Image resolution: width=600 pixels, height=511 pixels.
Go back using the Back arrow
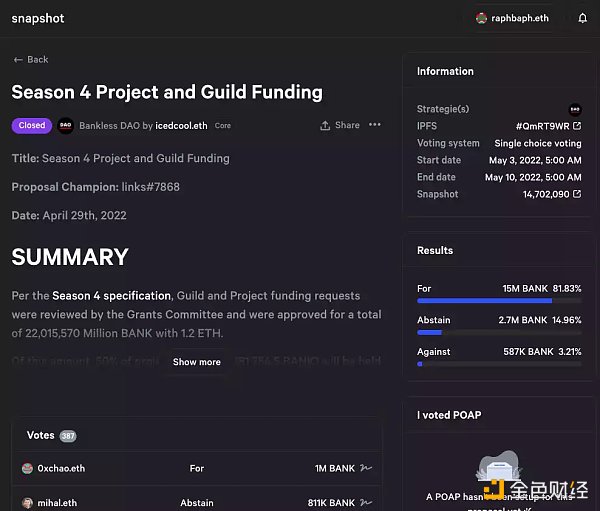(31, 60)
